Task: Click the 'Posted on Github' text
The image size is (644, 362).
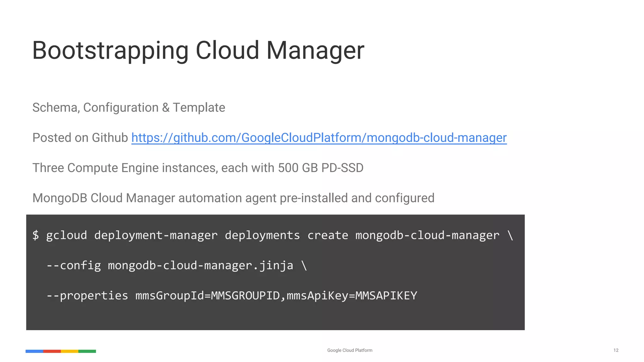Action: point(80,138)
